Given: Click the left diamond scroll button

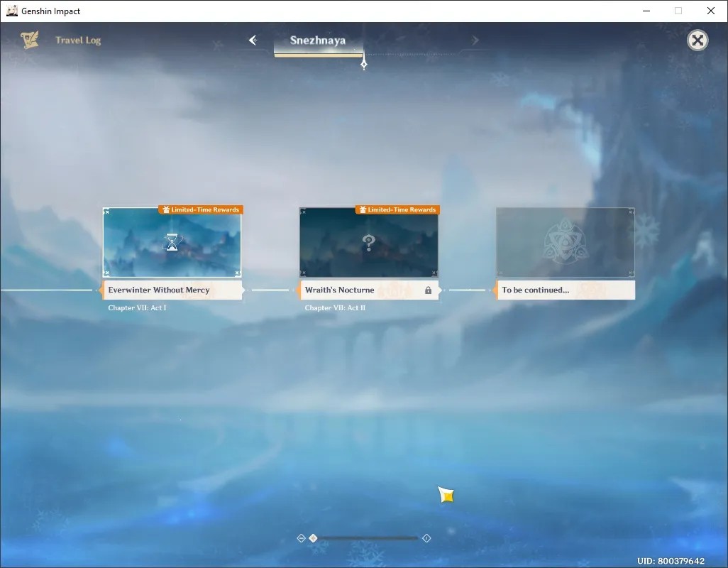Looking at the screenshot, I should pos(301,537).
